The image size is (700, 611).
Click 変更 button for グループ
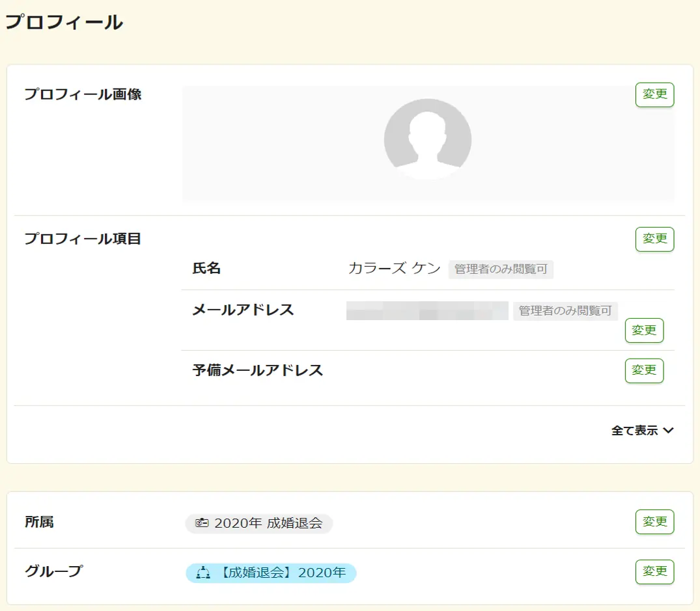654,572
